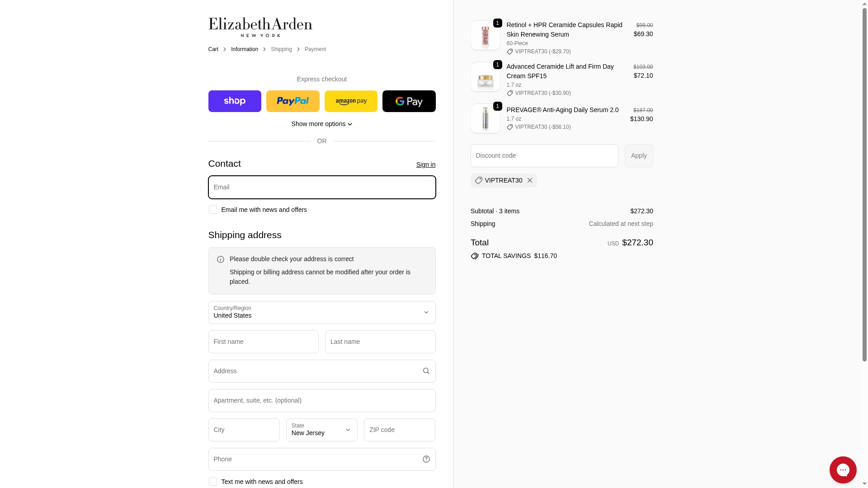Remove the VIPTREAT30 discount tag
Screen dimensions: 868x488
(x=530, y=180)
